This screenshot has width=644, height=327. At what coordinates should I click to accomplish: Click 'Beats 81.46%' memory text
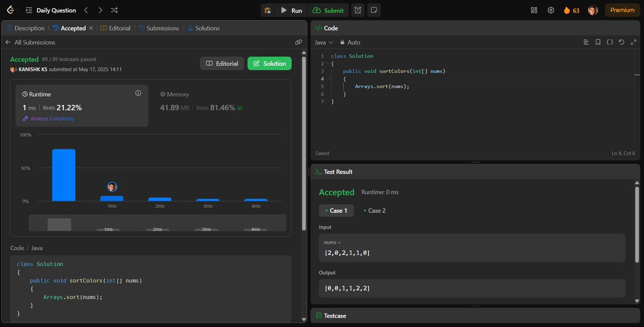pos(216,107)
